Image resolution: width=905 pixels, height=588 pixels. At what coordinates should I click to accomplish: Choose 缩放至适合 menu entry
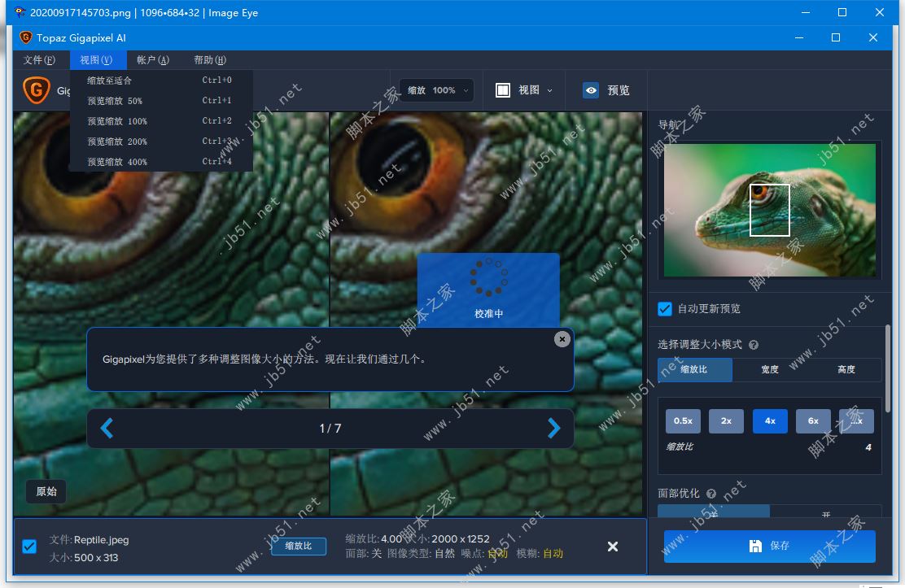pos(161,81)
